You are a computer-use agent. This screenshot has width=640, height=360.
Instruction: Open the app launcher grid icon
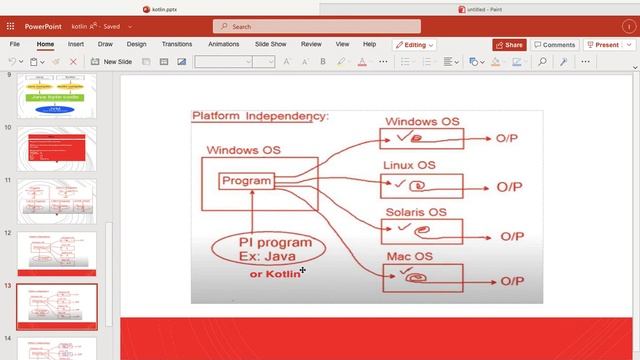point(11,27)
